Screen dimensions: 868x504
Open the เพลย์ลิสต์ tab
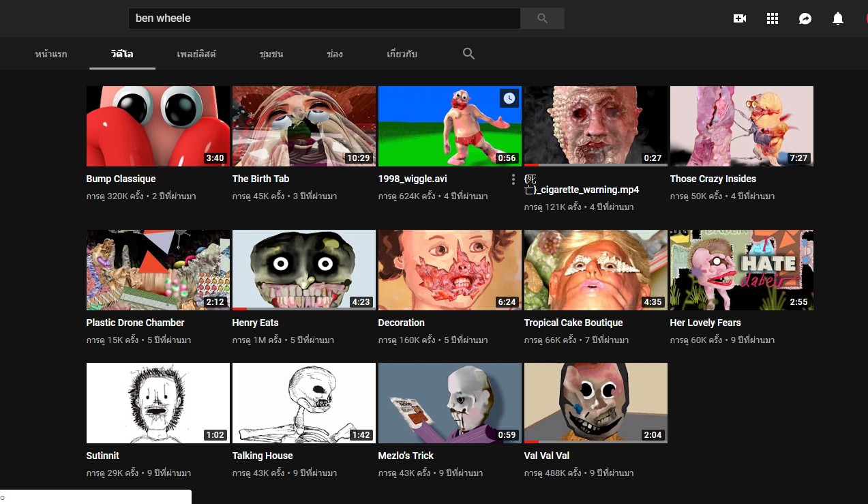(196, 54)
